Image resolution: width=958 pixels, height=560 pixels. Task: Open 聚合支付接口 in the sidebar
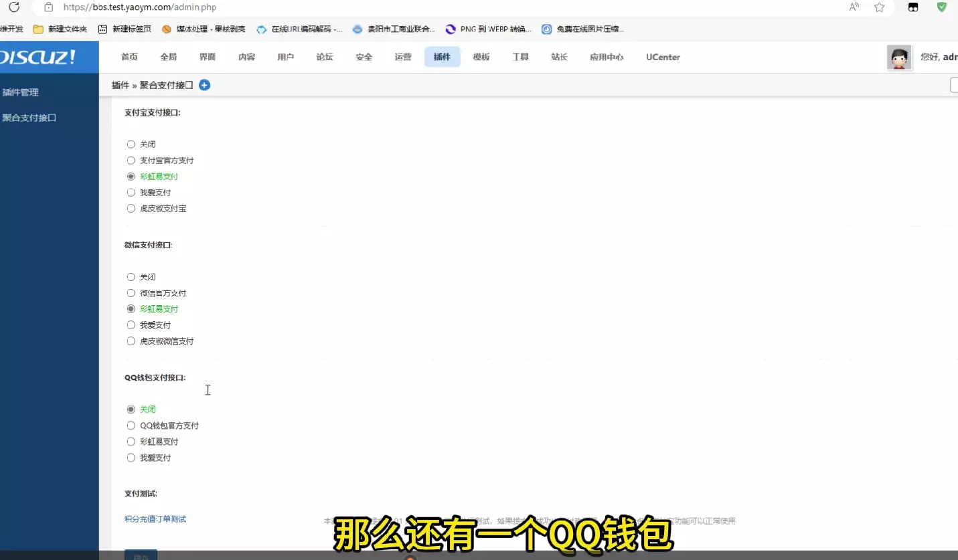coord(29,118)
